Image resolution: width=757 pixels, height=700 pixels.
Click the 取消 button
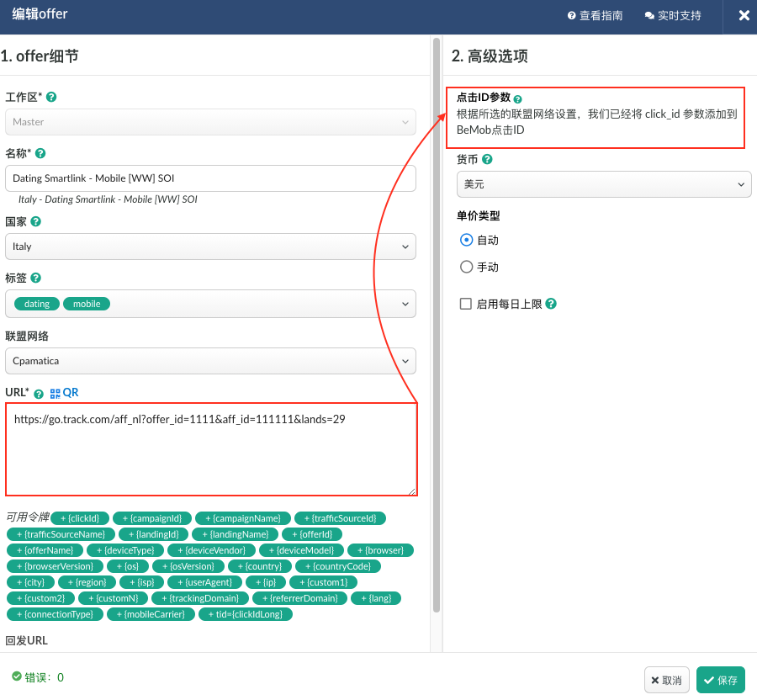click(667, 680)
